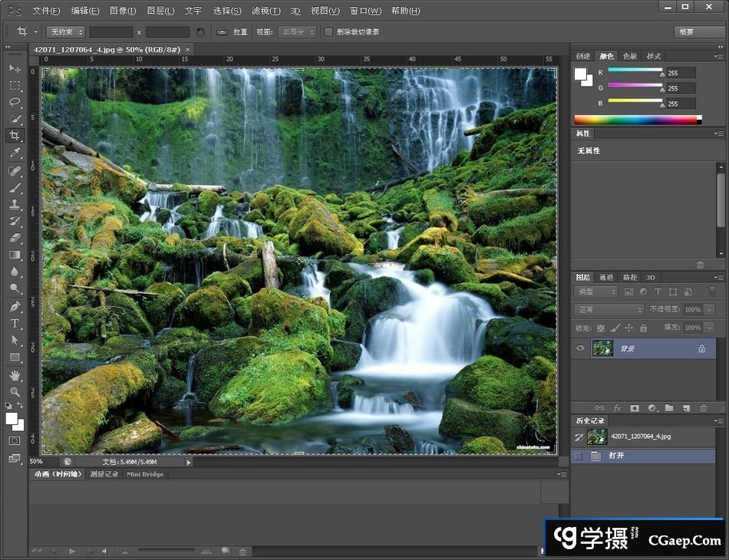Open the Add layer mask icon

coord(633,407)
